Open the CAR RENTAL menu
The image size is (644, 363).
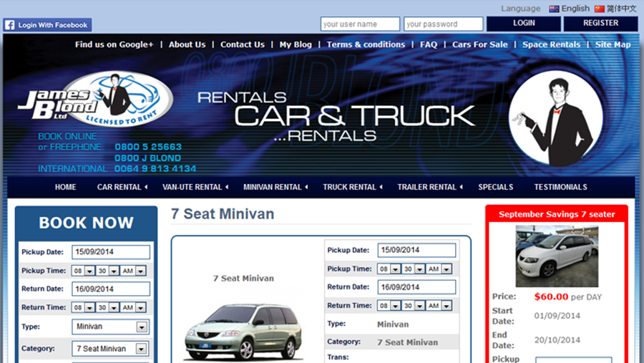point(122,187)
